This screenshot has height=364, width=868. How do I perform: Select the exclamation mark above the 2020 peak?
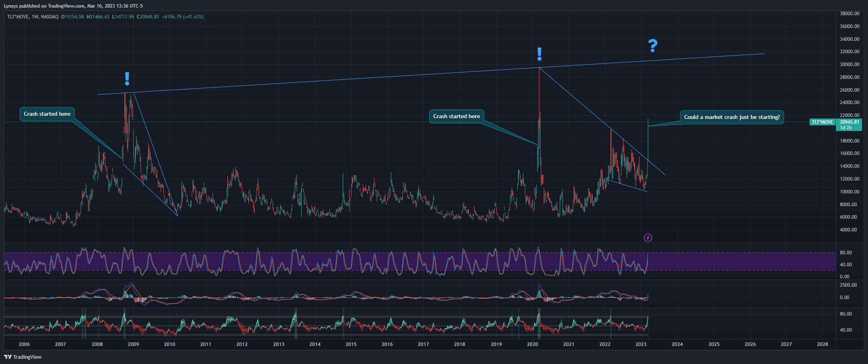pyautogui.click(x=539, y=54)
